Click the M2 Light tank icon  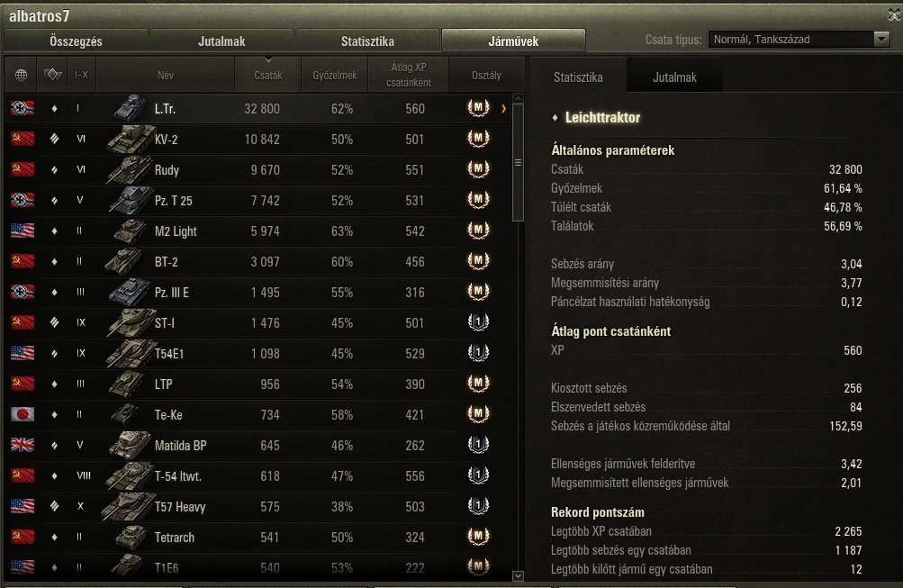click(x=131, y=231)
